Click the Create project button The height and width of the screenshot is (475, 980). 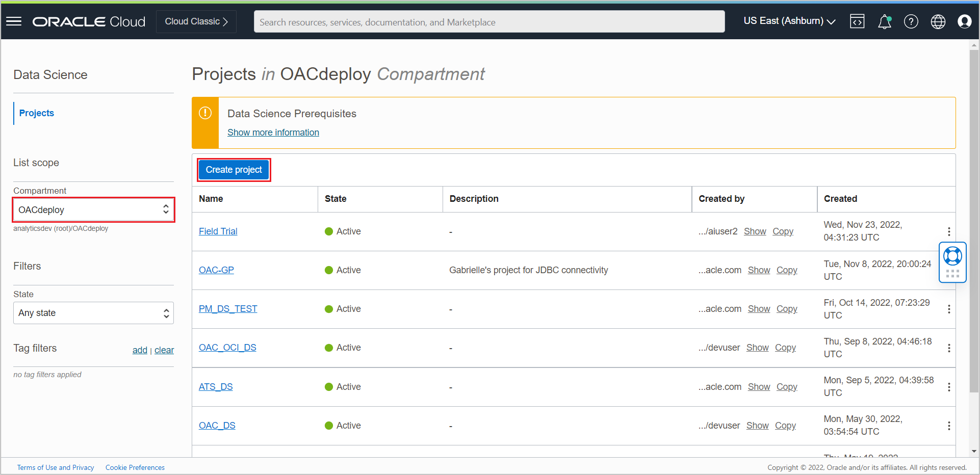click(234, 170)
